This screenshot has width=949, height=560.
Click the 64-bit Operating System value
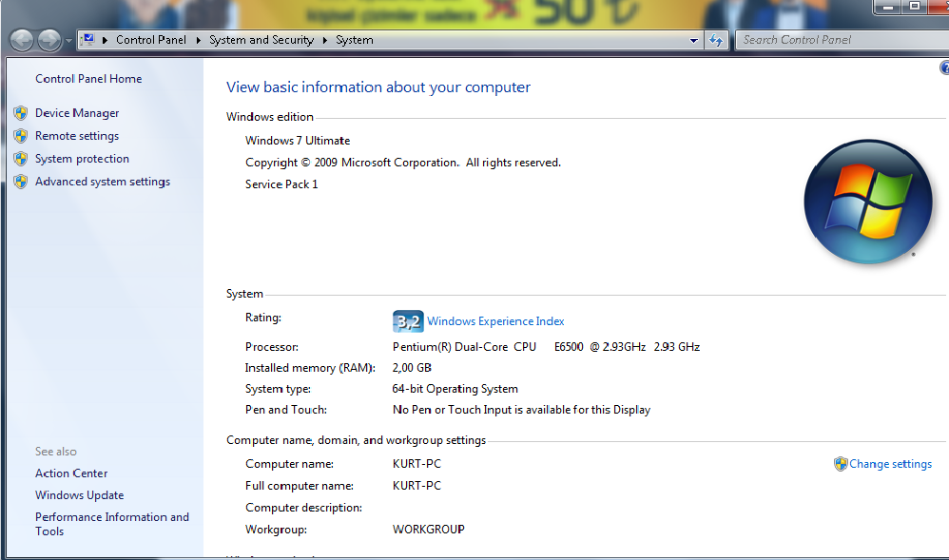click(455, 389)
